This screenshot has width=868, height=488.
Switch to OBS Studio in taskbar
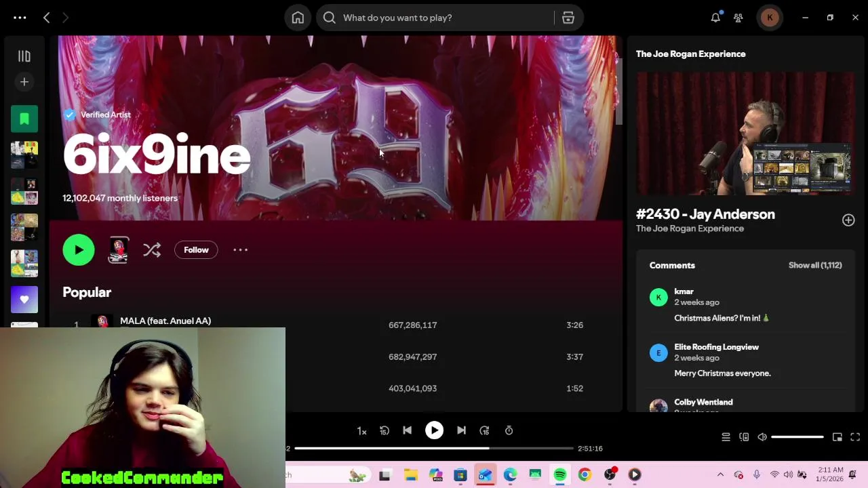click(610, 474)
